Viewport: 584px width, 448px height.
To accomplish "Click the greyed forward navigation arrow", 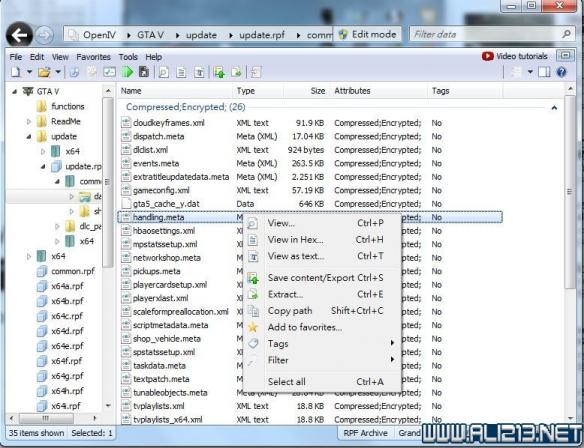I will coord(44,35).
